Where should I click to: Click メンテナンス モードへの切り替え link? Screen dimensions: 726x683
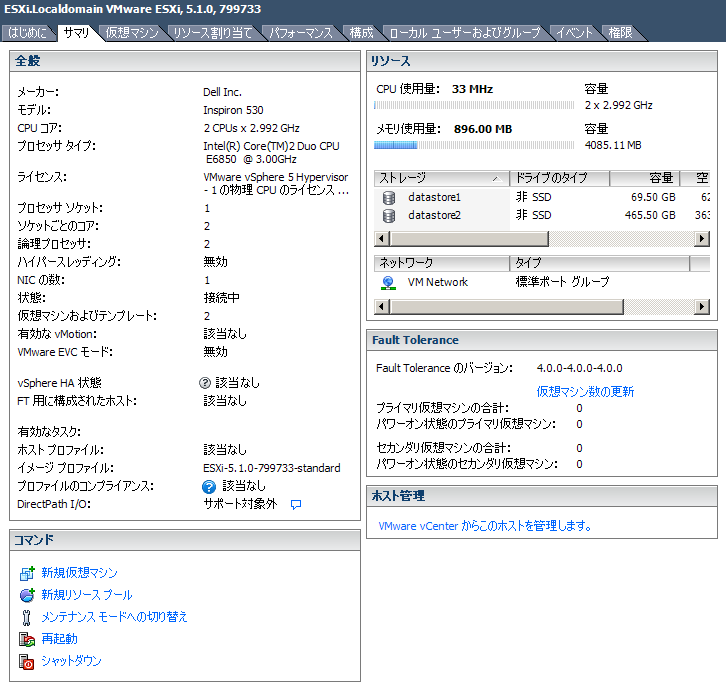coord(114,617)
